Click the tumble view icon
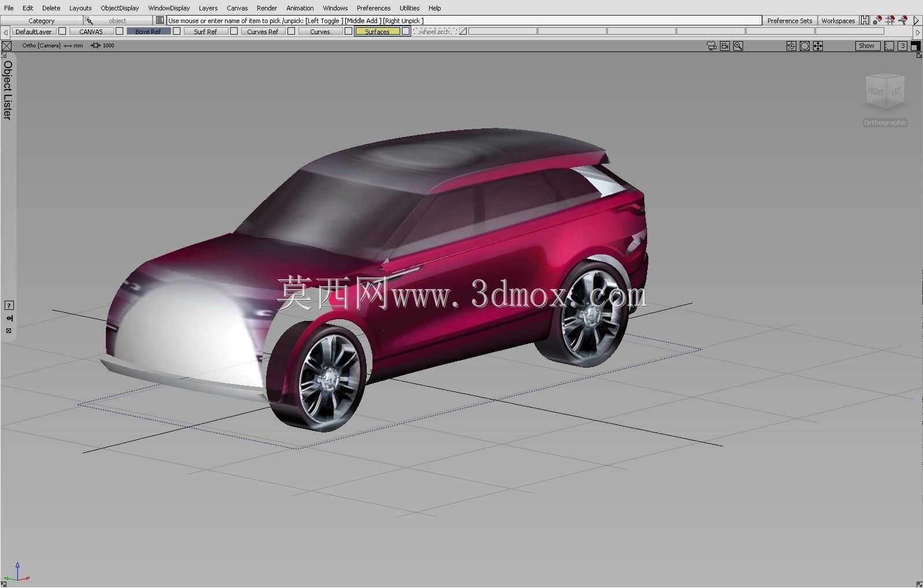This screenshot has height=588, width=923. 791,46
